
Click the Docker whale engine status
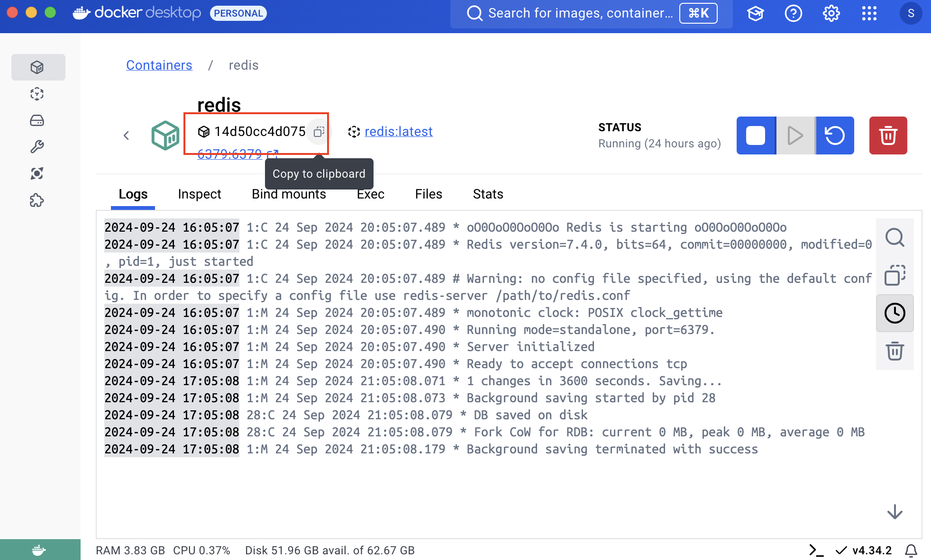40,550
